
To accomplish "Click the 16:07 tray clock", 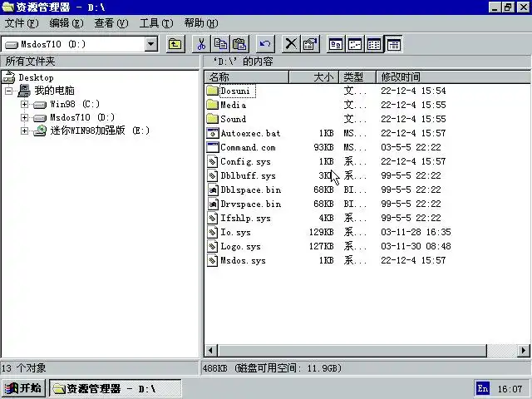I will [510, 389].
